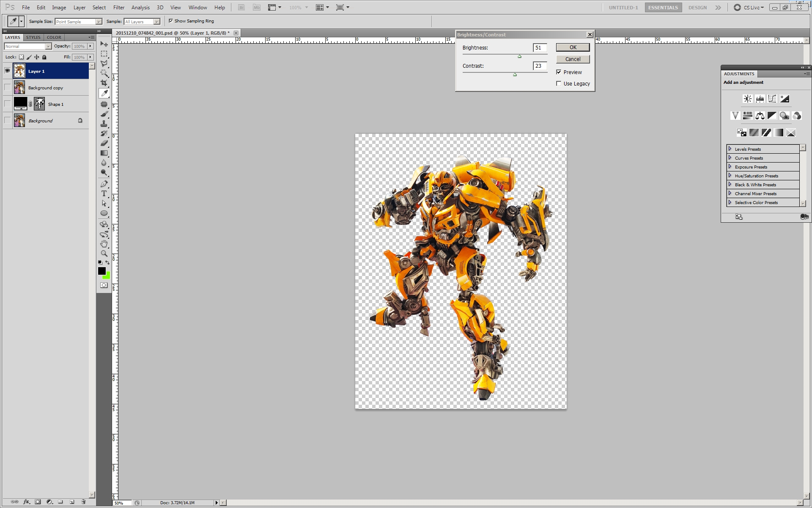
Task: Select the Horizontal Type tool
Action: [x=104, y=193]
